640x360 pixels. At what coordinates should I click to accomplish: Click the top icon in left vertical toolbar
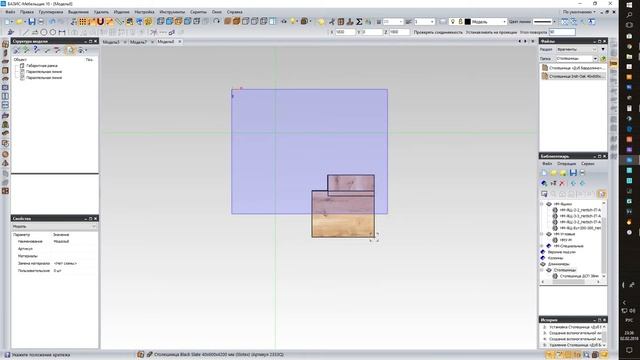(5, 44)
